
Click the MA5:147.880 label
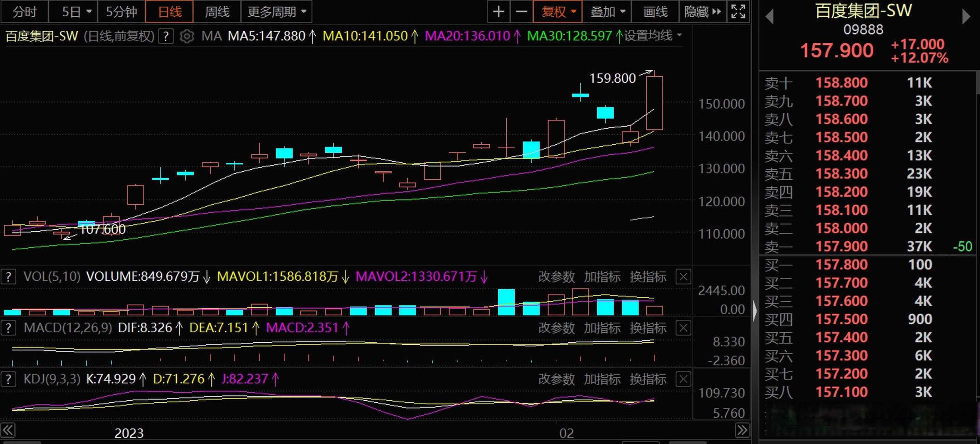[x=266, y=36]
